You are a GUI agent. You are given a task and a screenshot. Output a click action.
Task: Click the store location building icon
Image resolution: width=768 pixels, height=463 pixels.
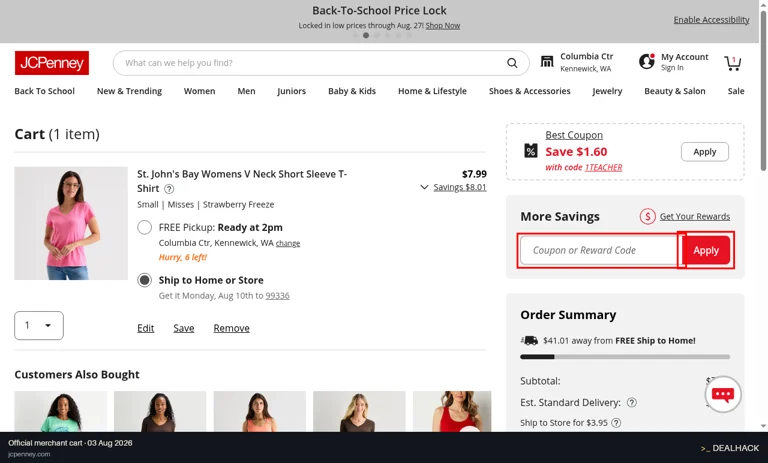click(x=547, y=62)
